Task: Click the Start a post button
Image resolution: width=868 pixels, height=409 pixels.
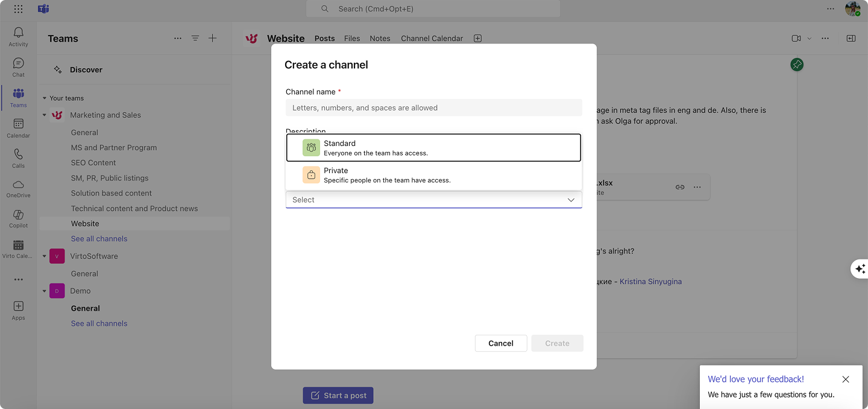Action: [338, 396]
